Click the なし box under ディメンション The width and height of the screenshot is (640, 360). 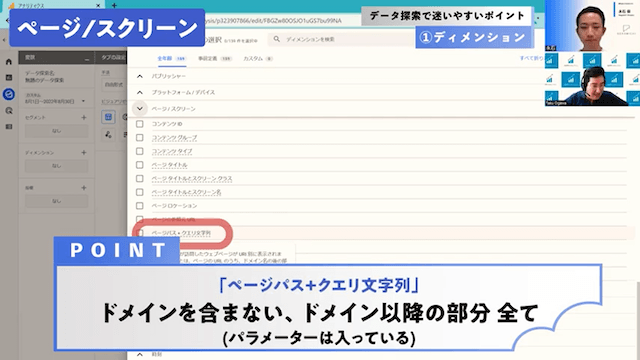56,166
